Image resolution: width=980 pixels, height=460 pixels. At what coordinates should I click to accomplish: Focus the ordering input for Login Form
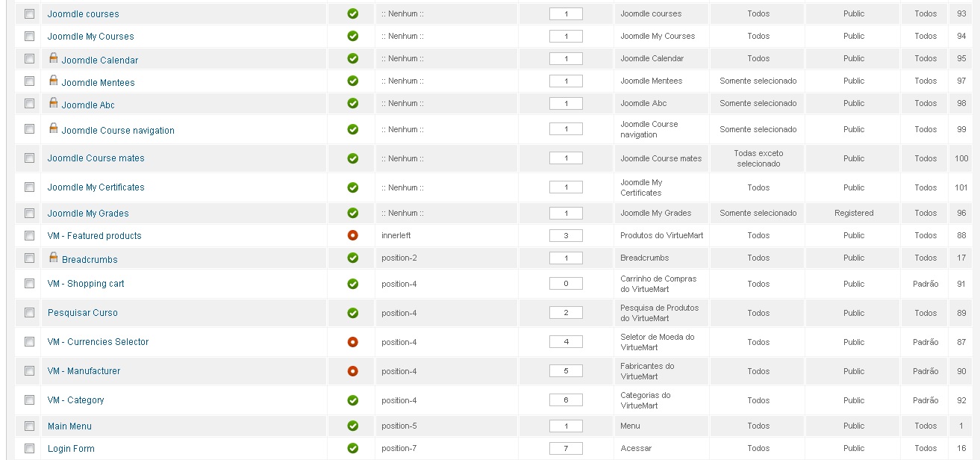point(566,448)
